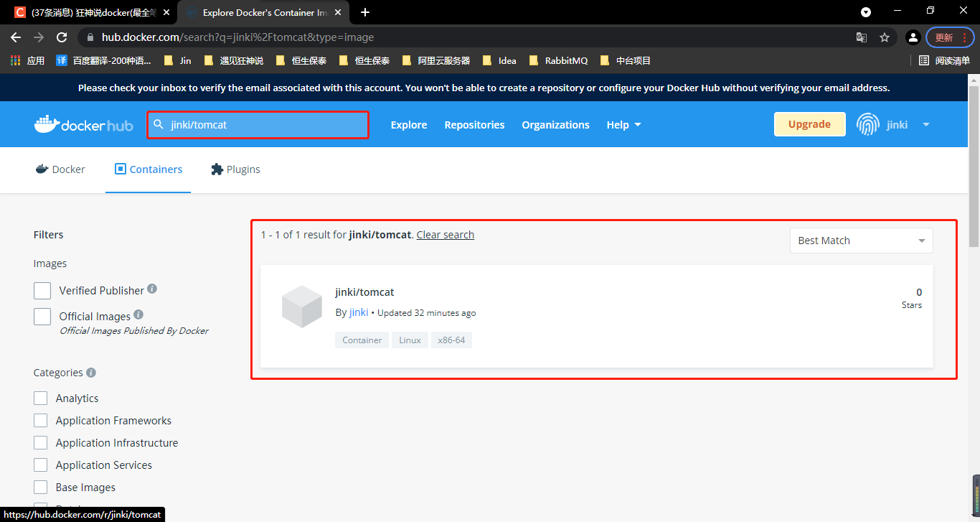
Task: Click the x86-64 tag
Action: tap(451, 340)
